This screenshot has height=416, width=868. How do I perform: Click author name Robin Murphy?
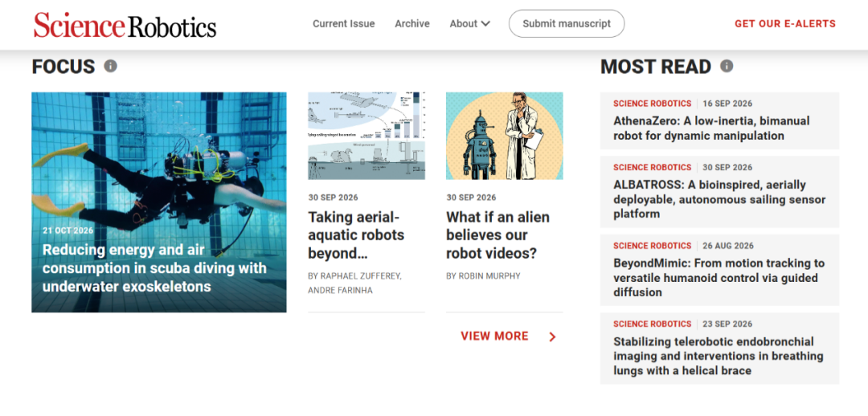pyautogui.click(x=490, y=275)
